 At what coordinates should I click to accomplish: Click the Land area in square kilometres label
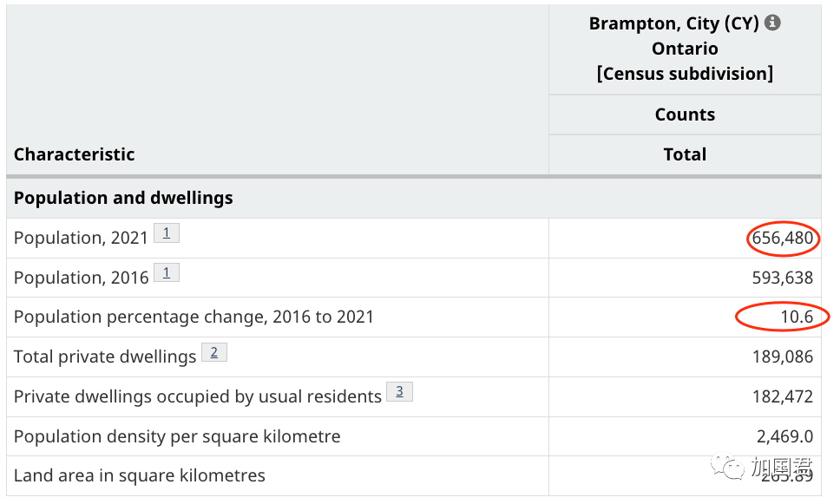click(140, 475)
